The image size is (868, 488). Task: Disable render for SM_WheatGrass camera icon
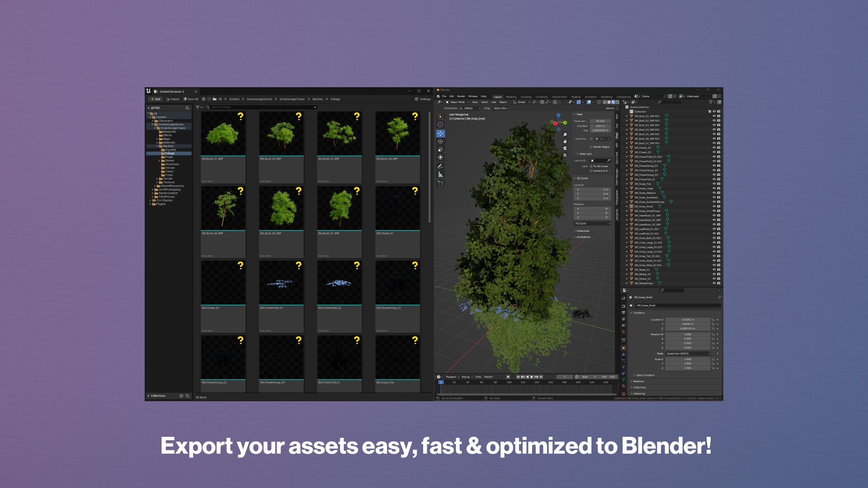[718, 283]
